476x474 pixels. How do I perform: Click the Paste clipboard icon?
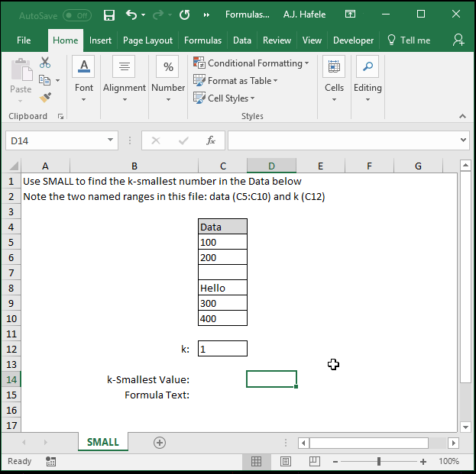[21, 69]
